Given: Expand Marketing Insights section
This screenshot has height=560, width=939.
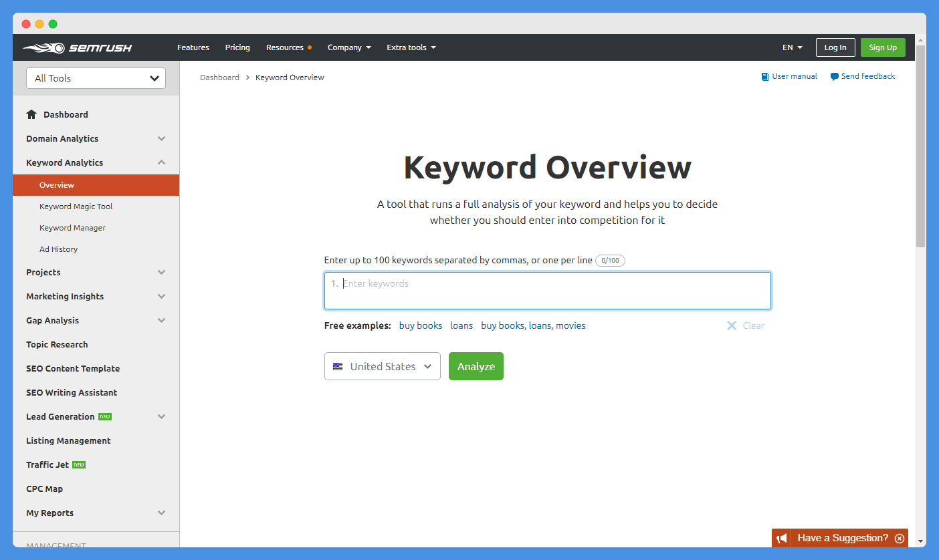Looking at the screenshot, I should pyautogui.click(x=161, y=296).
